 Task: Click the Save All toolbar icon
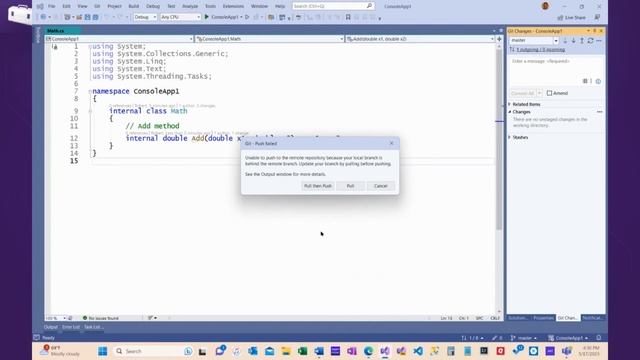pyautogui.click(x=96, y=17)
